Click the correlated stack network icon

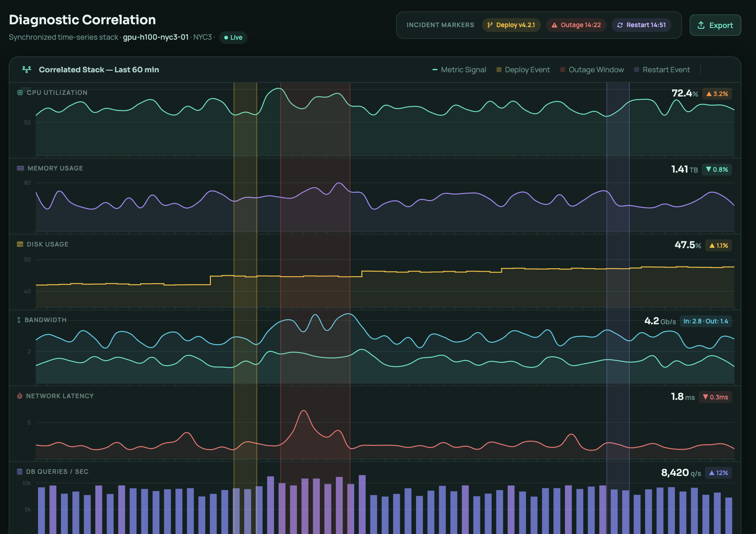tap(27, 69)
